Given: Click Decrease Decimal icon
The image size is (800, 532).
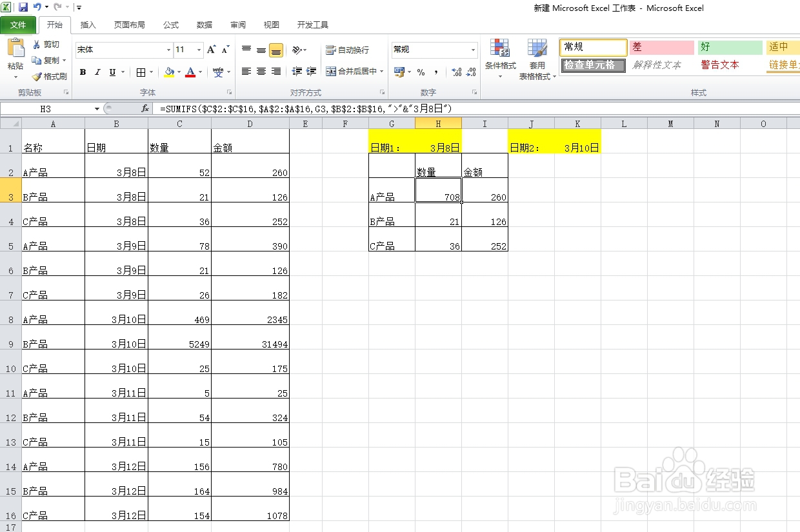Looking at the screenshot, I should click(x=472, y=72).
